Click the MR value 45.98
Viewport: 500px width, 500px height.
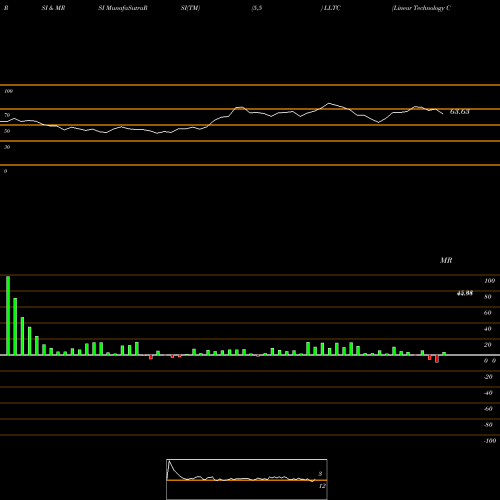tap(464, 293)
